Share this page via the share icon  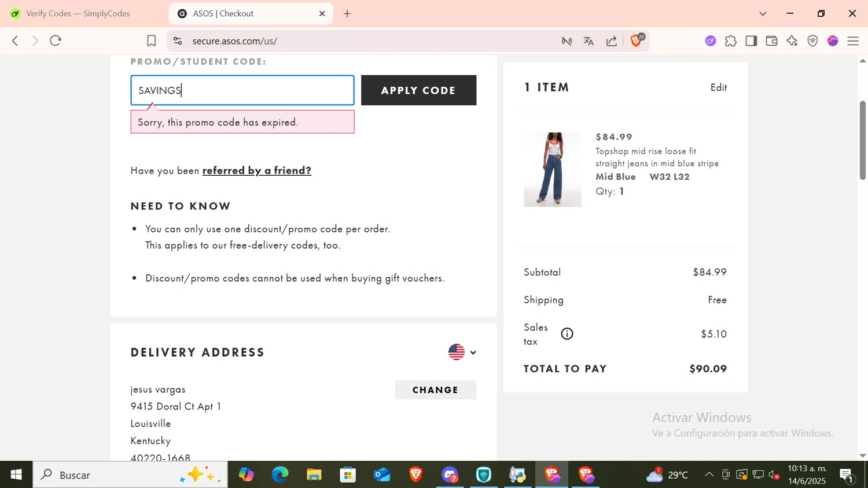(x=612, y=40)
